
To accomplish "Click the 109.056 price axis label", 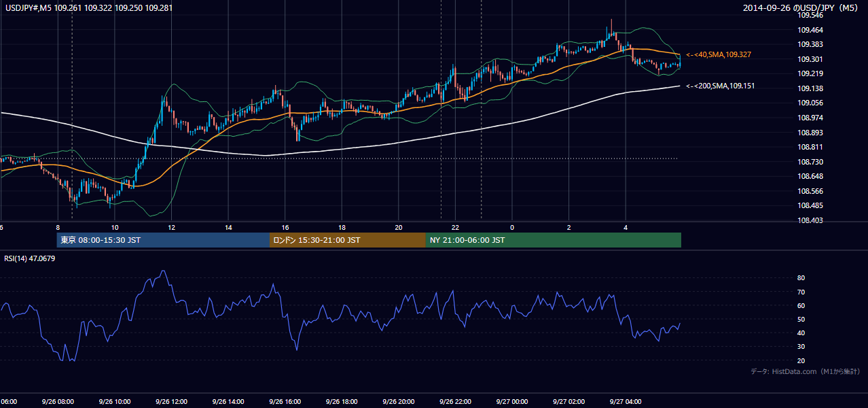I will (810, 103).
